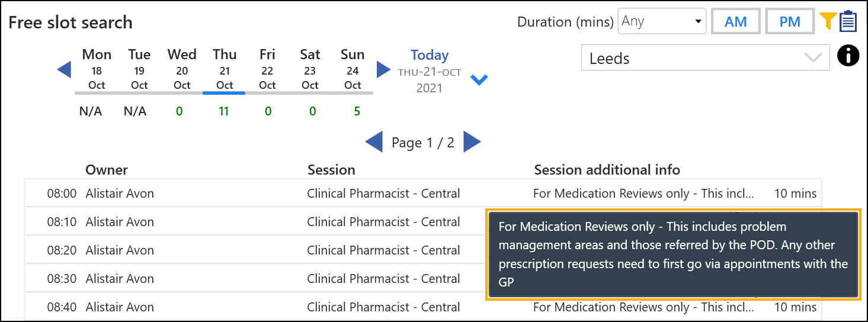Go to previous week arrow
The height and width of the screenshot is (322, 868).
click(x=64, y=70)
